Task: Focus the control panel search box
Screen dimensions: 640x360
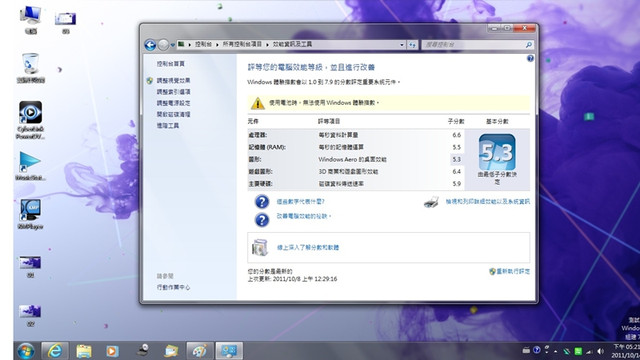Action: 473,44
